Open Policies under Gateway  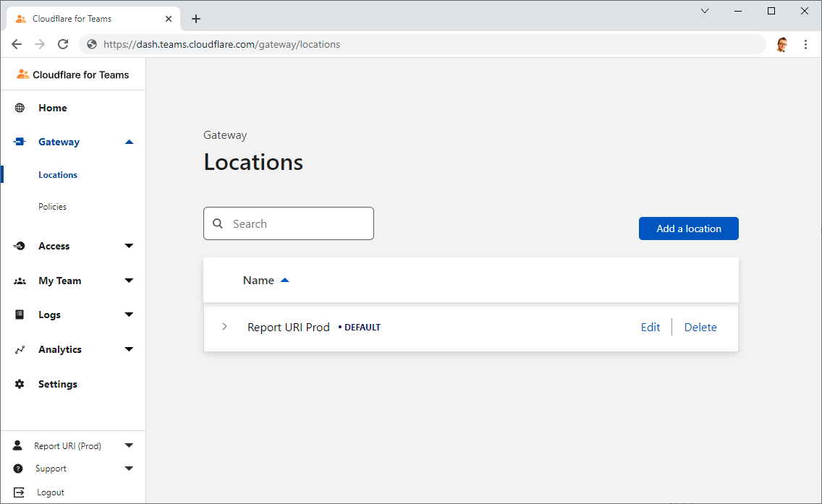(52, 207)
